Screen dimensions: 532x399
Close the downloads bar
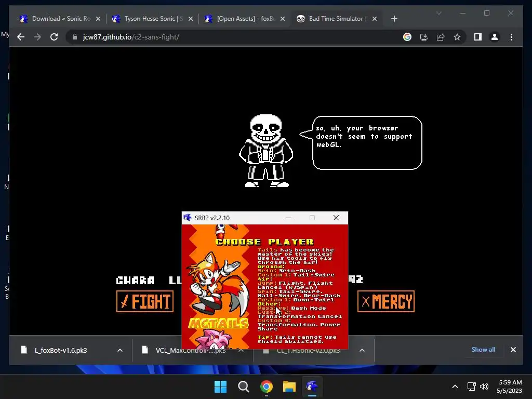tap(513, 350)
